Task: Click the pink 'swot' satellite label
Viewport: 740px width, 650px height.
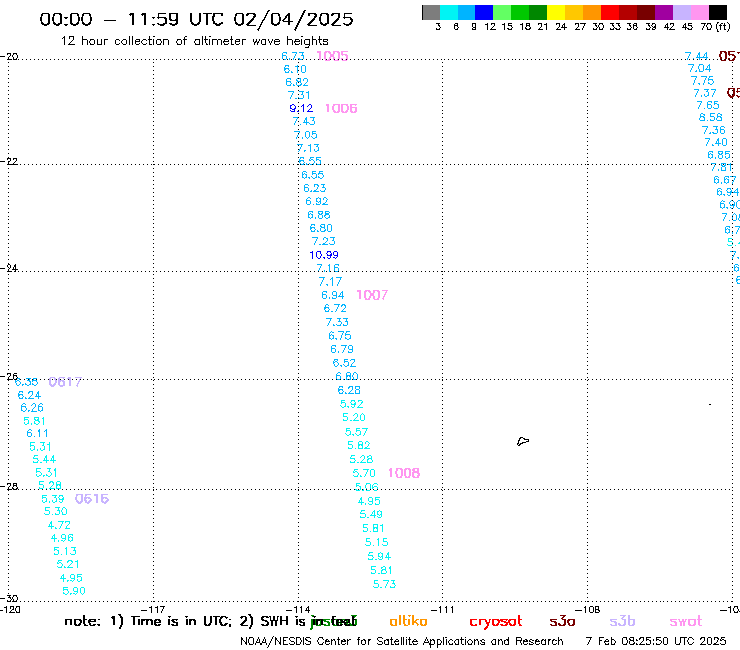Action: tap(686, 621)
